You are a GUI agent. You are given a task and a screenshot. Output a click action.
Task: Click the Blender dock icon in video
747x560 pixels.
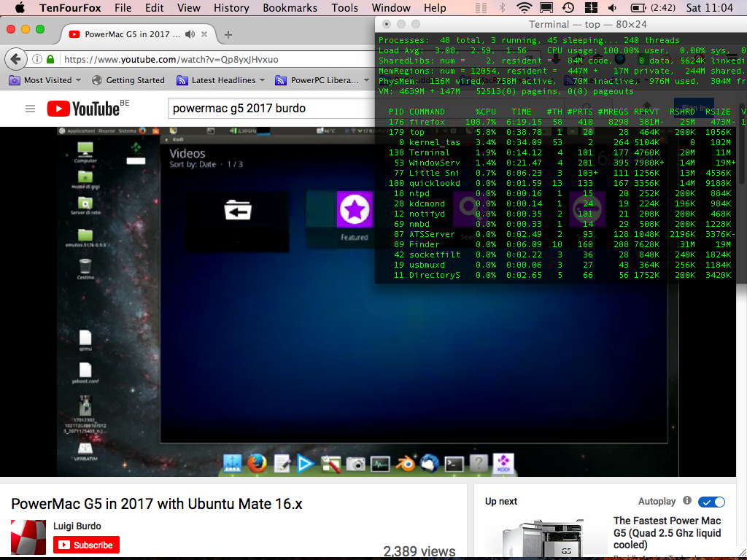coord(406,463)
